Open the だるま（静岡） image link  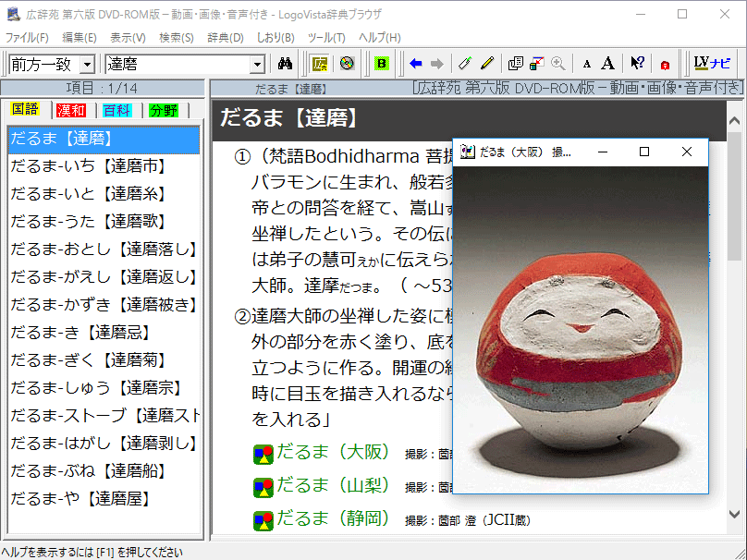[333, 518]
